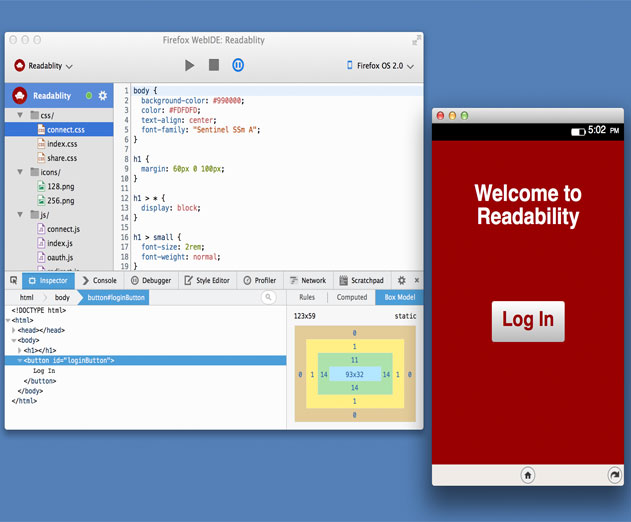The height and width of the screenshot is (522, 631).
Task: Click the WebIDE fullscreen icon
Action: click(417, 40)
